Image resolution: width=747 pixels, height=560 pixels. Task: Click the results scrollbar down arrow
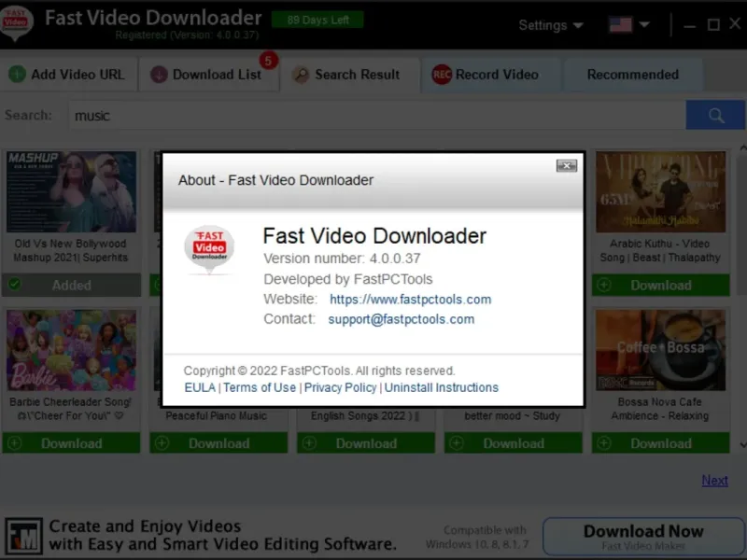pos(742,445)
